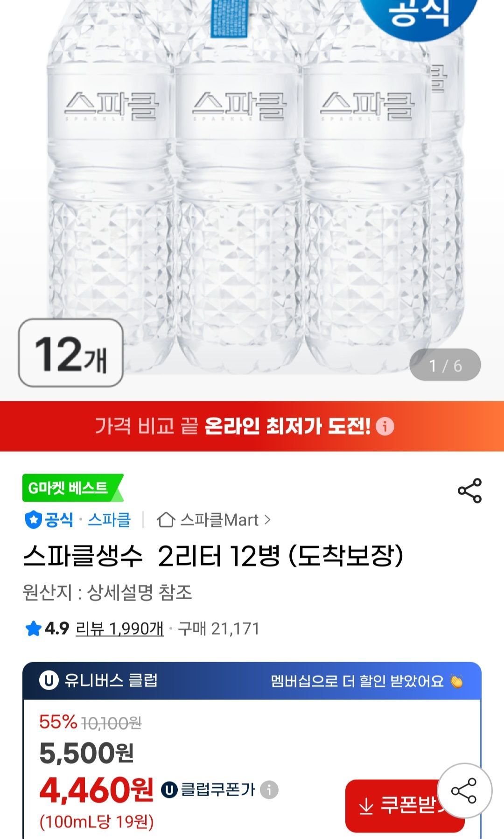504x839 pixels.
Task: Tap the blue star rating icon
Action: tap(33, 629)
